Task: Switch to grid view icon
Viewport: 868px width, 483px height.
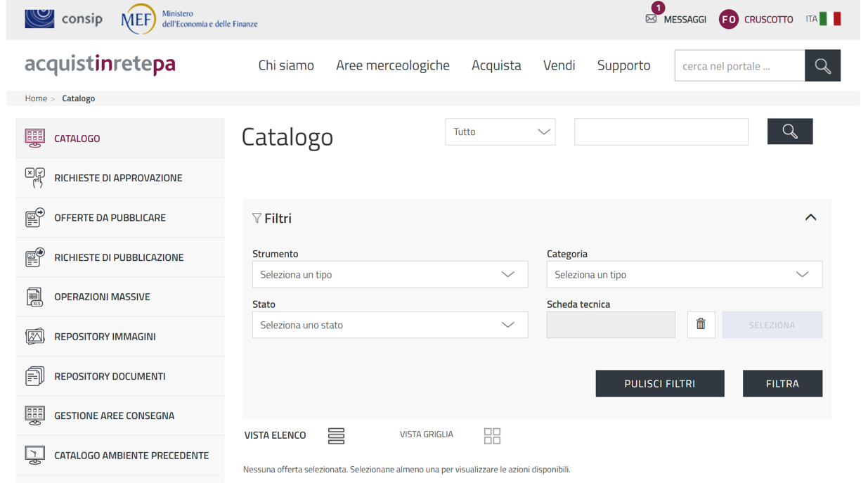Action: [x=492, y=436]
